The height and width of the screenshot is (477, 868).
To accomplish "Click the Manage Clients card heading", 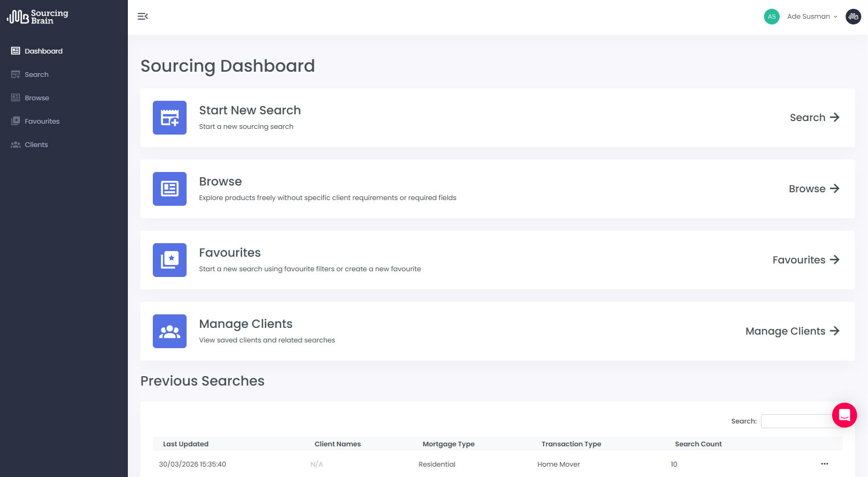I will [x=246, y=324].
